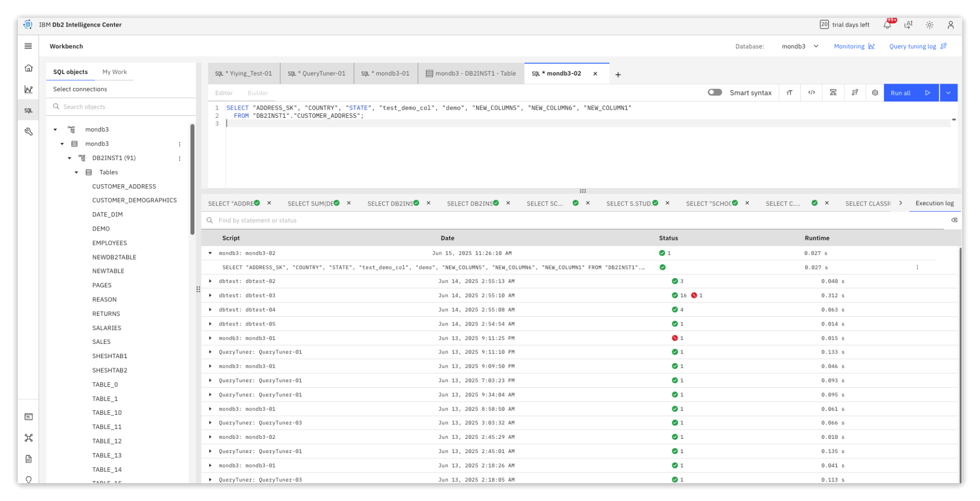
Task: Expand the QueryTuner-01 entry at 9:11:10 PM
Action: point(210,352)
